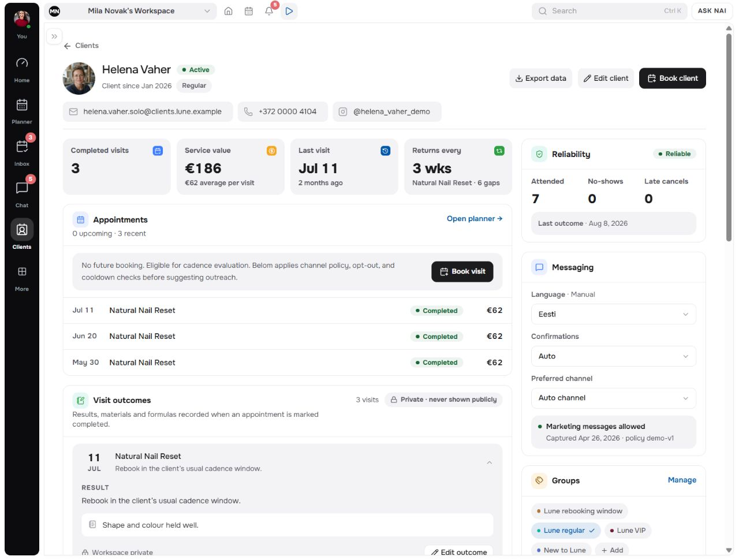Select the Jun 20 Natural Nail Reset row

point(288,337)
